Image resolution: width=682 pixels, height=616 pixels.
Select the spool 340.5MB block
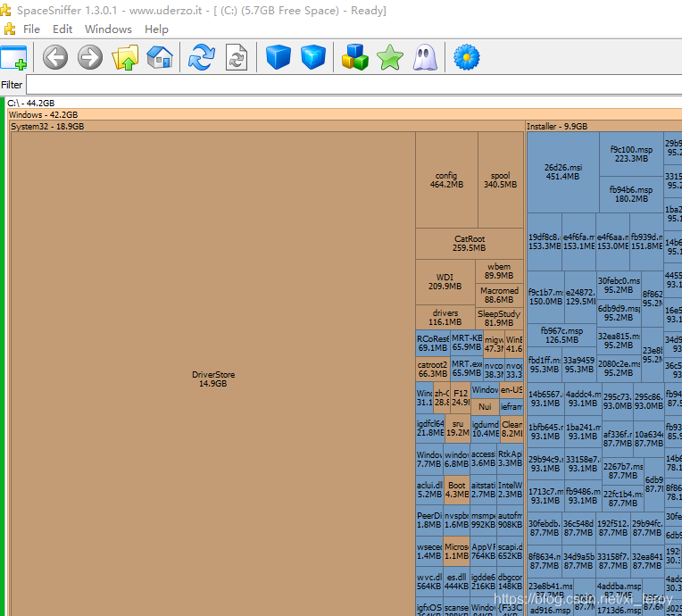point(500,180)
